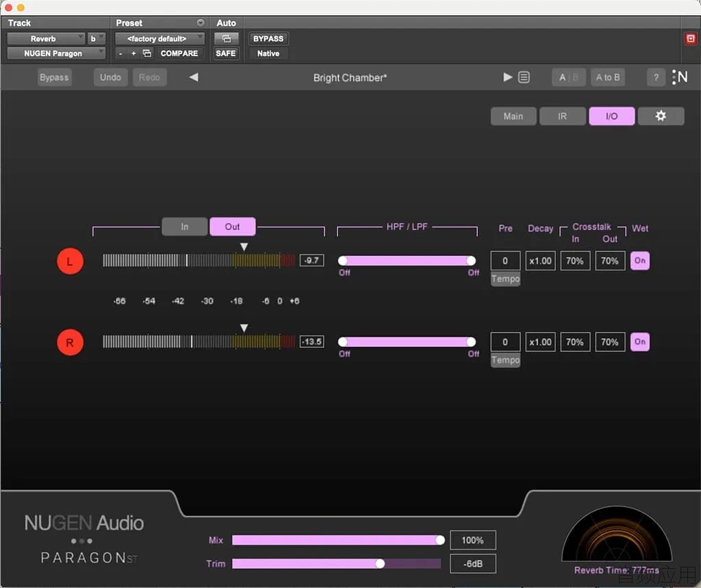701x588 pixels.
Task: Open the factory default preset dropdown
Action: 160,38
